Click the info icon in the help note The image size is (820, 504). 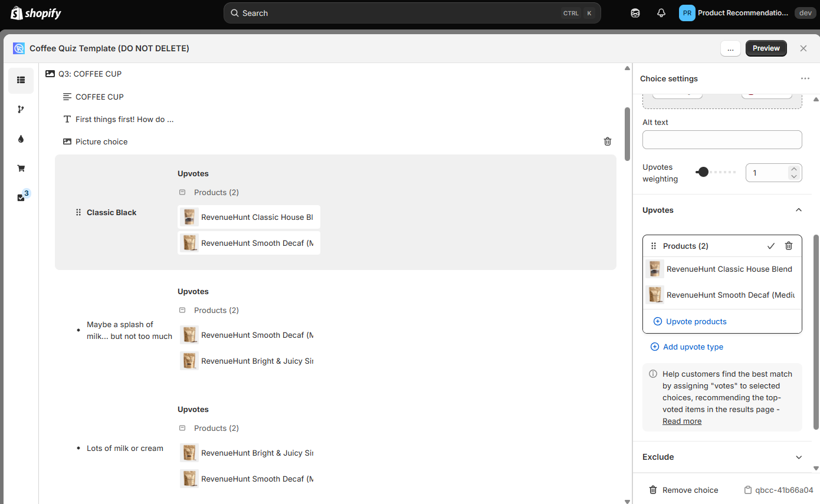pyautogui.click(x=653, y=374)
